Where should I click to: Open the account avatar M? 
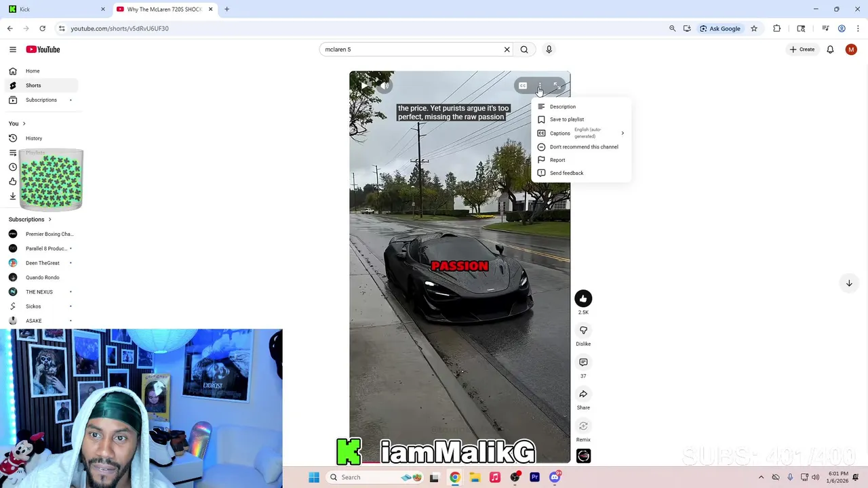[851, 49]
